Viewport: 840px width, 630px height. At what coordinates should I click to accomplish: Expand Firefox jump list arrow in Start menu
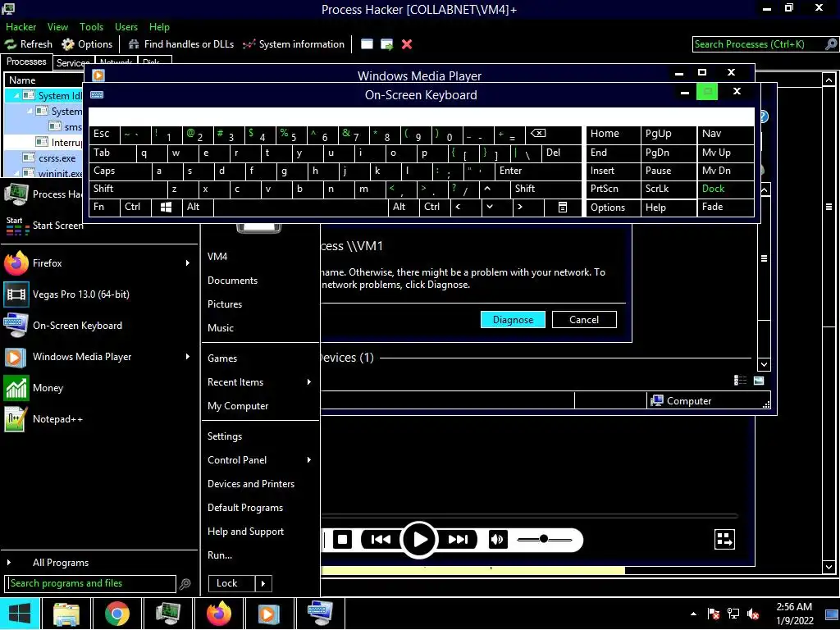point(188,263)
